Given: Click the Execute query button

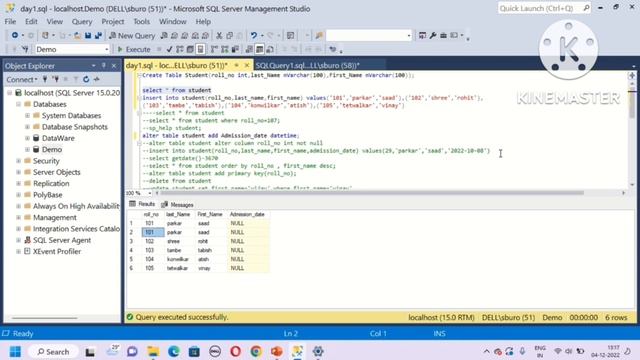Looking at the screenshot, I should 134,49.
